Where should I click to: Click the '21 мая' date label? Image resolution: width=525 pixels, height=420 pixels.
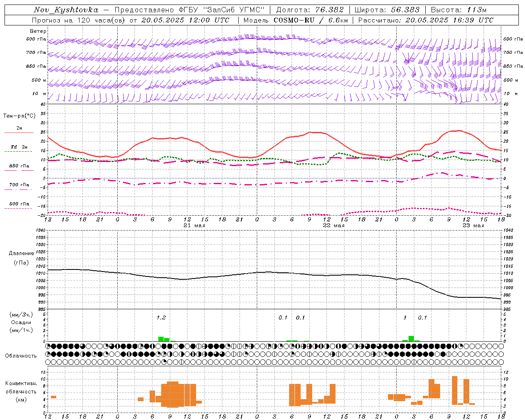194,225
